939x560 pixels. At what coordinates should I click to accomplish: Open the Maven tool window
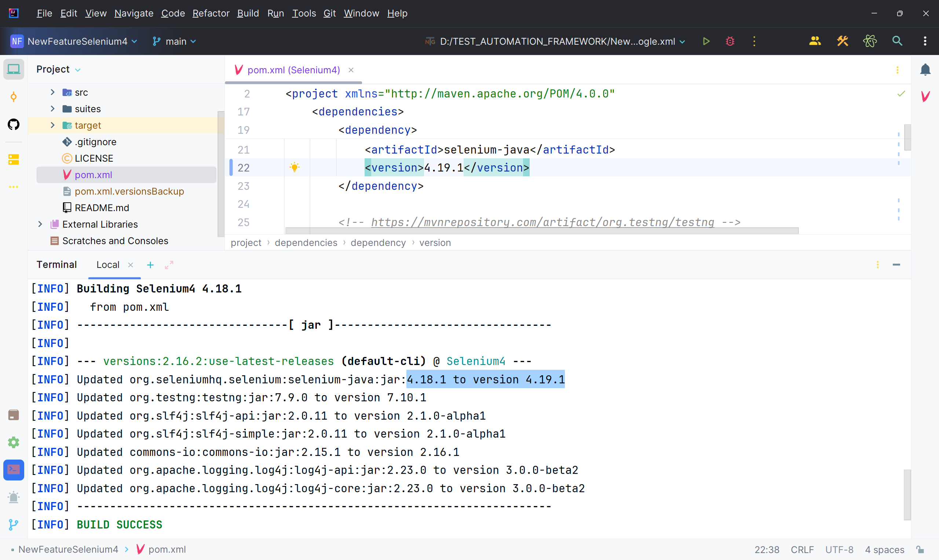pos(925,96)
